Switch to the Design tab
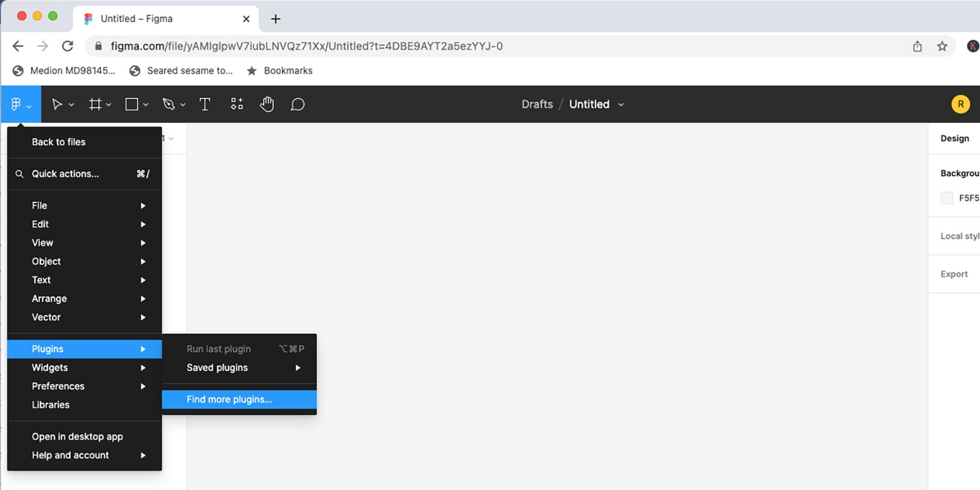980x490 pixels. pyautogui.click(x=954, y=139)
